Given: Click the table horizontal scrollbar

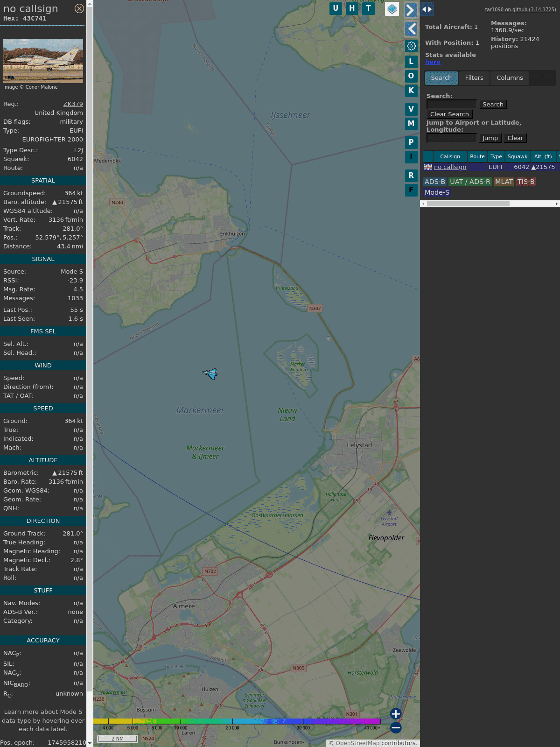Looking at the screenshot, I should [x=468, y=204].
